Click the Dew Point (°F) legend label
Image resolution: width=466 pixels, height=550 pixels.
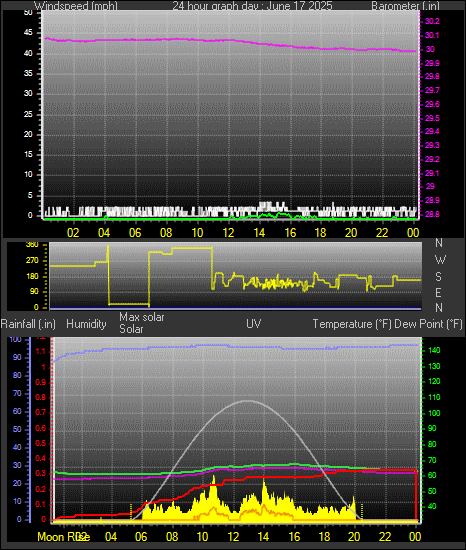[428, 324]
